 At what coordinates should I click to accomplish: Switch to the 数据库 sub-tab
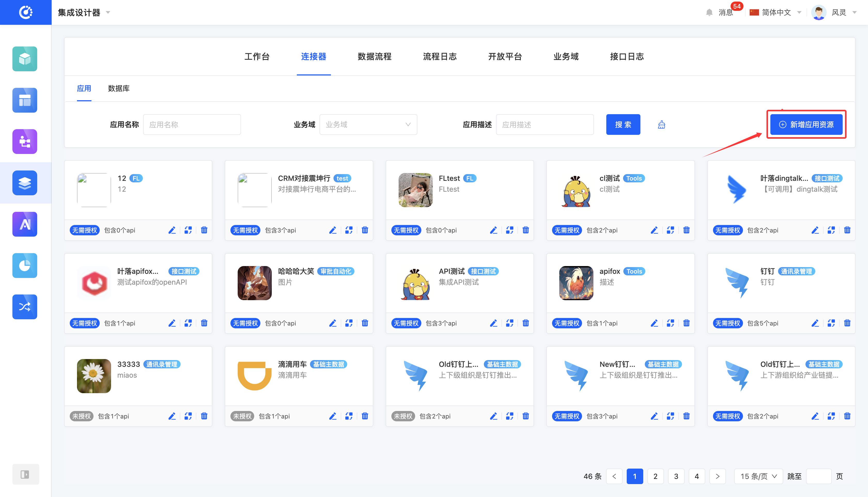pos(118,88)
